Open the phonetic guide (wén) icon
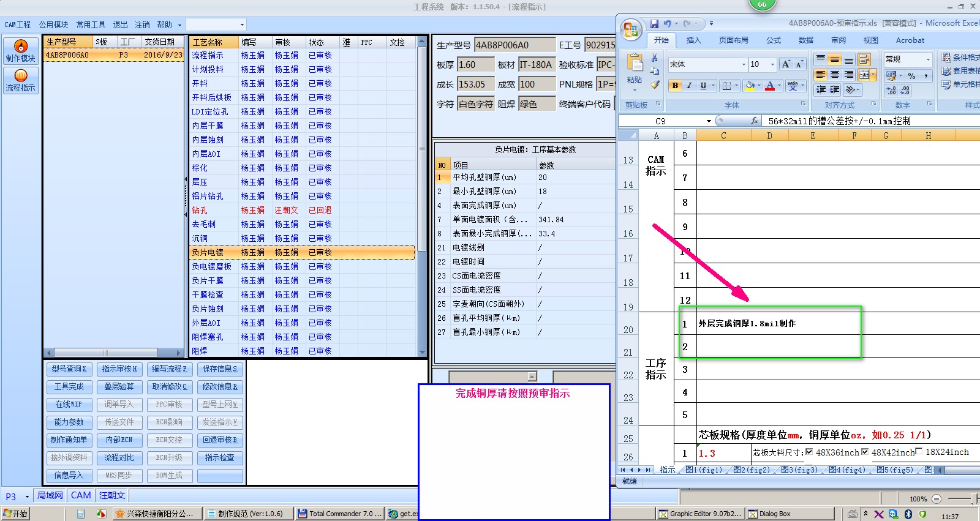980x521 pixels. 793,86
